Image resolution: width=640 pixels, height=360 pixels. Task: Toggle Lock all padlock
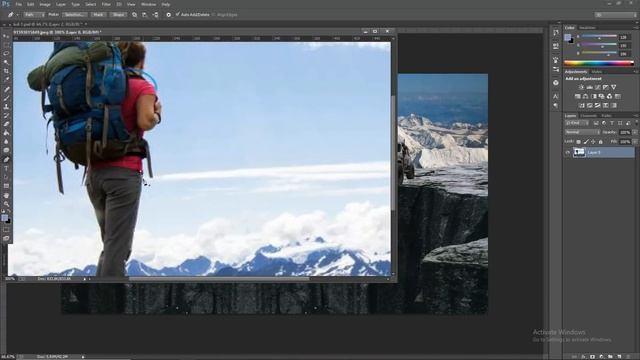600,142
